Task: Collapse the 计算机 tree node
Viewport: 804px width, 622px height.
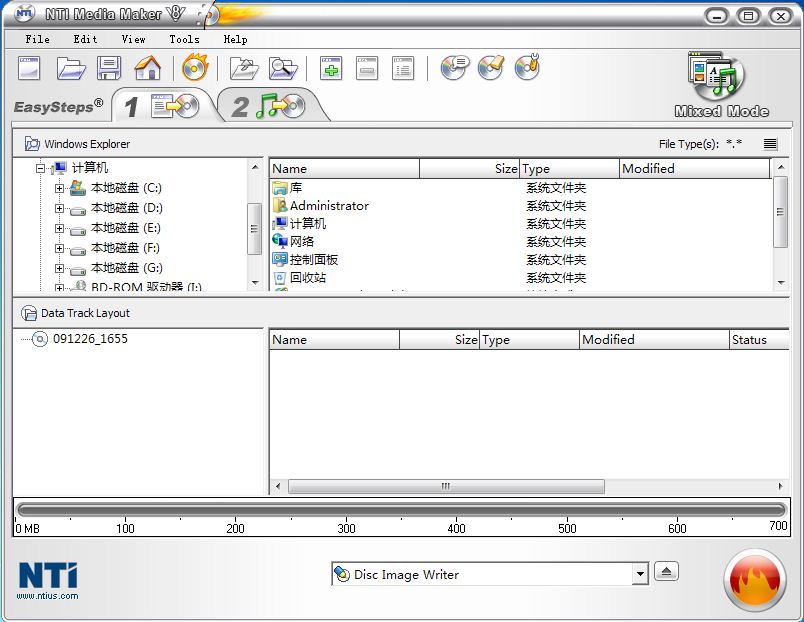Action: click(x=40, y=168)
